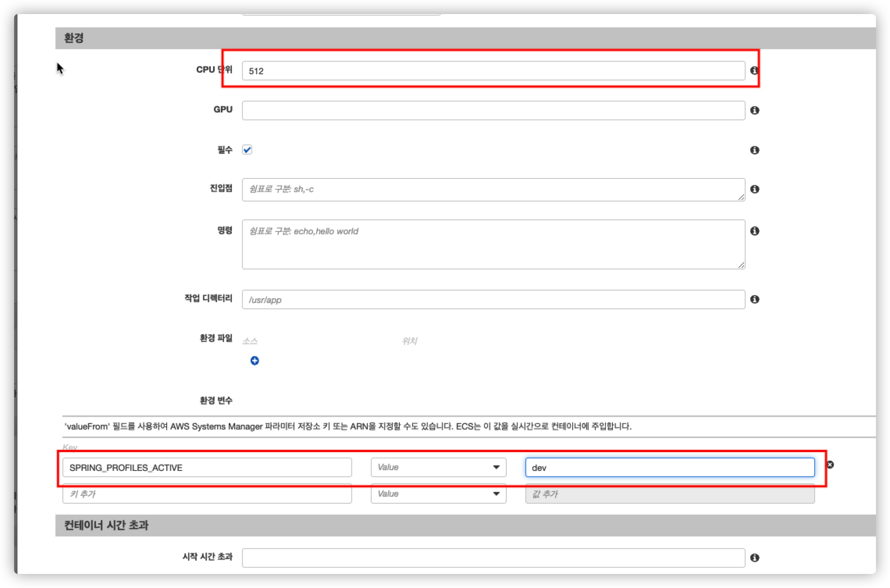Click the info icon for 필수 checkbox
This screenshot has width=890, height=588.
click(755, 150)
